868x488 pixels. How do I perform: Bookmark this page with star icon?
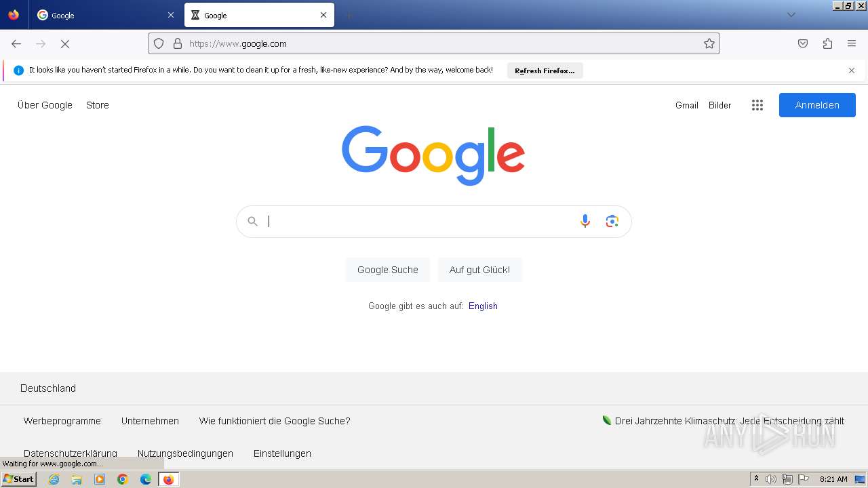(709, 43)
